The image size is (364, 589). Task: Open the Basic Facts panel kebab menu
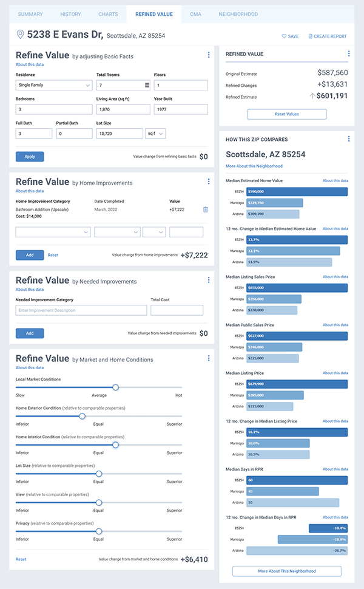coord(209,55)
